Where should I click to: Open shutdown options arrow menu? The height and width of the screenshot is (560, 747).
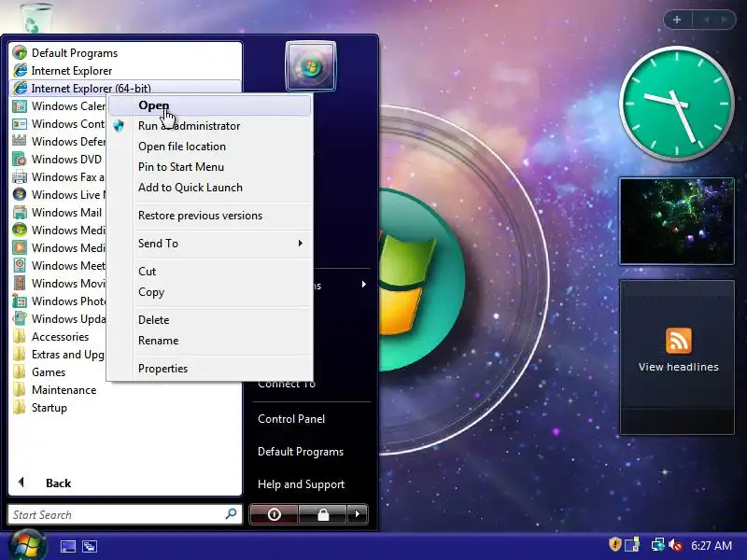pos(358,514)
